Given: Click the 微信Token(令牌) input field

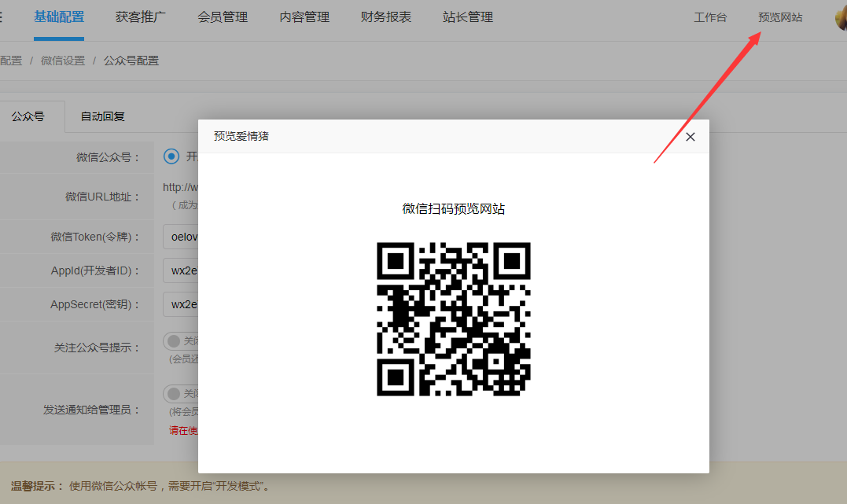Looking at the screenshot, I should [x=181, y=237].
